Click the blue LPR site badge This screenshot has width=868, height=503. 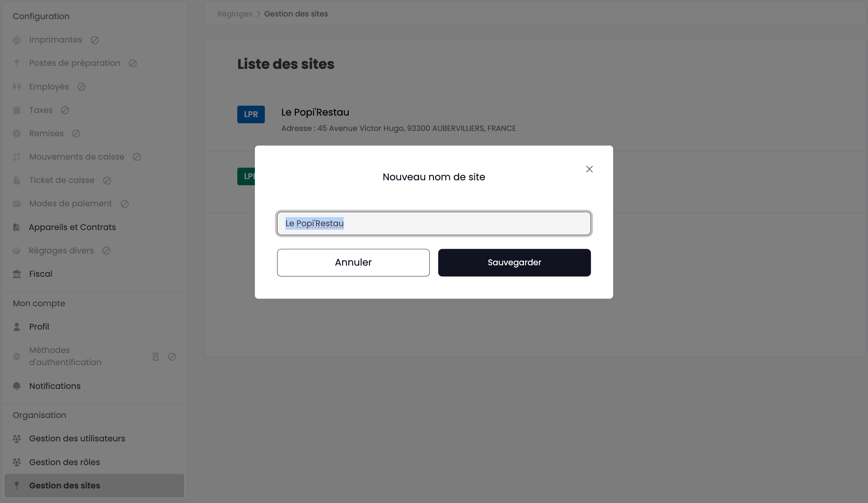click(x=251, y=114)
